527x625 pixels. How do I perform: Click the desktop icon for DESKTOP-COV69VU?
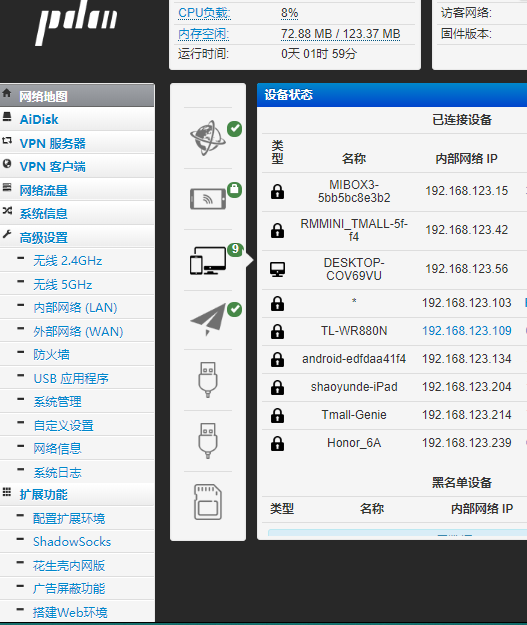point(277,269)
